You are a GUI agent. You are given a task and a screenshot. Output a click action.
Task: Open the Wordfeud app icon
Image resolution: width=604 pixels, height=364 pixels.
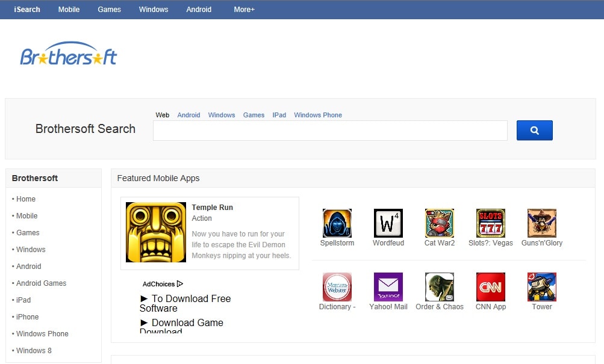[388, 223]
